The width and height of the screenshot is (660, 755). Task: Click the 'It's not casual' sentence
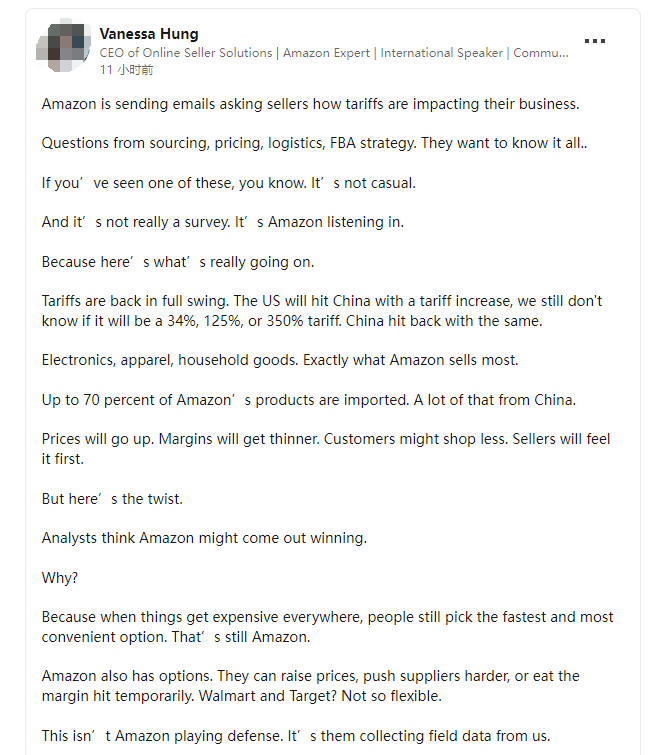coord(363,183)
